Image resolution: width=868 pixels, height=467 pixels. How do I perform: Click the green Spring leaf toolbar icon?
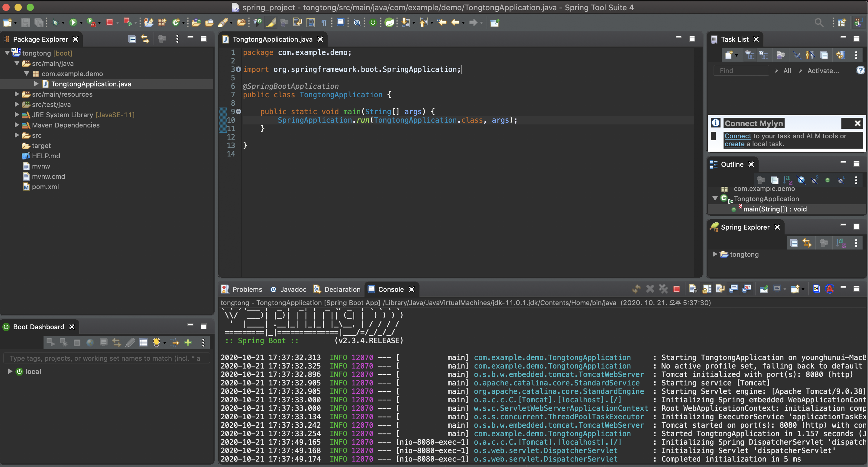click(x=389, y=23)
